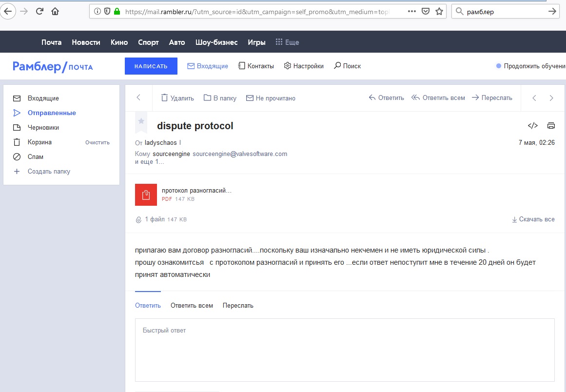Open the Поиск mail search
The image size is (566, 392).
(x=347, y=66)
